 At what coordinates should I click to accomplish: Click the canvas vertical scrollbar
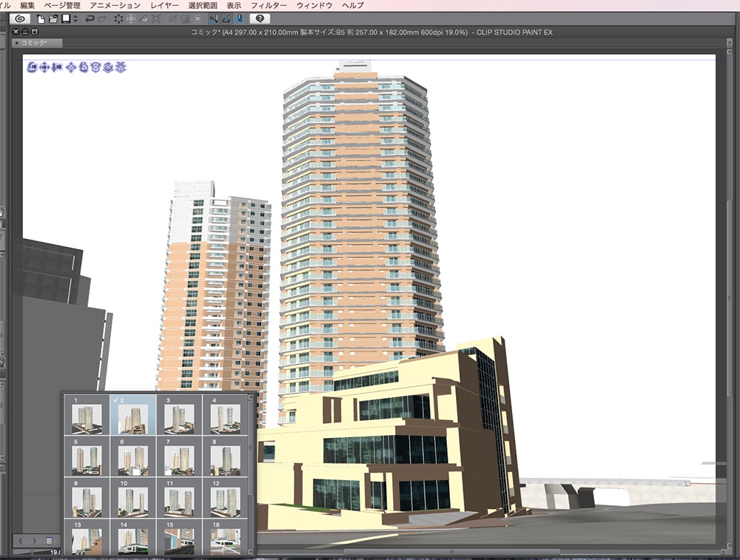point(730,298)
